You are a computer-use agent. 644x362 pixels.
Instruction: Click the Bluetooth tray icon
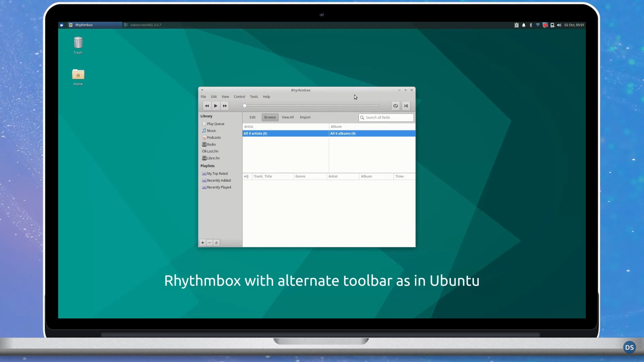click(x=531, y=25)
